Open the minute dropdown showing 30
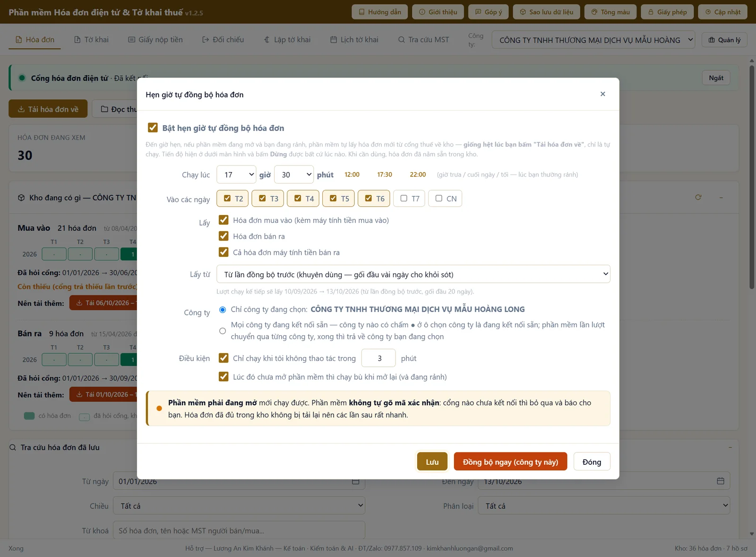Image resolution: width=756 pixels, height=557 pixels. pyautogui.click(x=294, y=174)
